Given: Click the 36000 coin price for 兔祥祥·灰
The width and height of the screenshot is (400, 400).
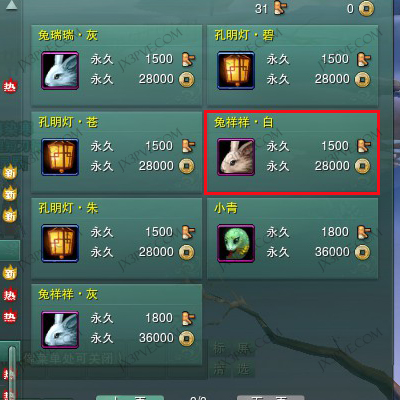Looking at the screenshot, I should click(x=156, y=338).
